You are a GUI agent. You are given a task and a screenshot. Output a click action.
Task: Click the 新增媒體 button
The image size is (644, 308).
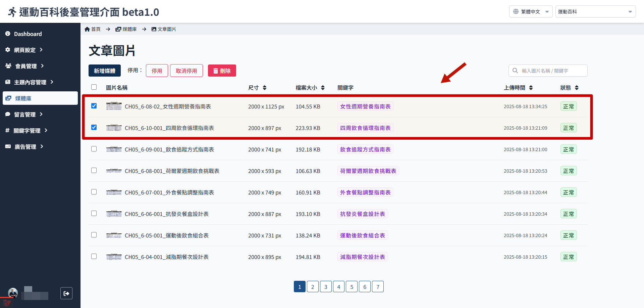click(x=105, y=71)
